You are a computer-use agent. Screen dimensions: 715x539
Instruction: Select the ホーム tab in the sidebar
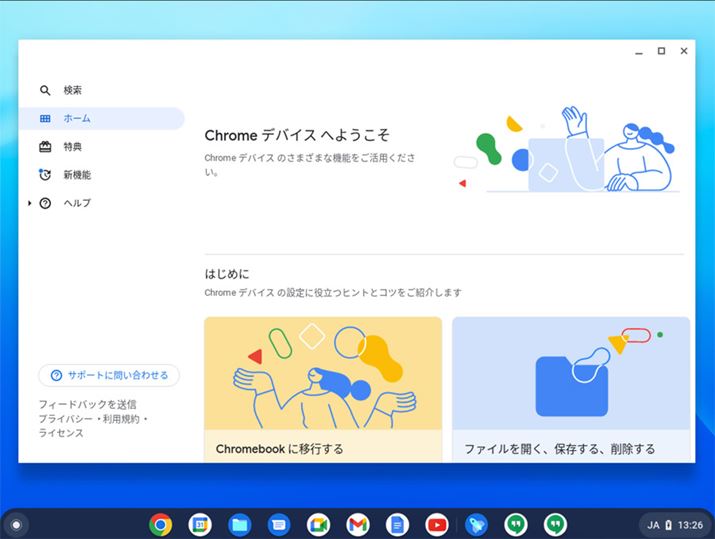click(101, 118)
